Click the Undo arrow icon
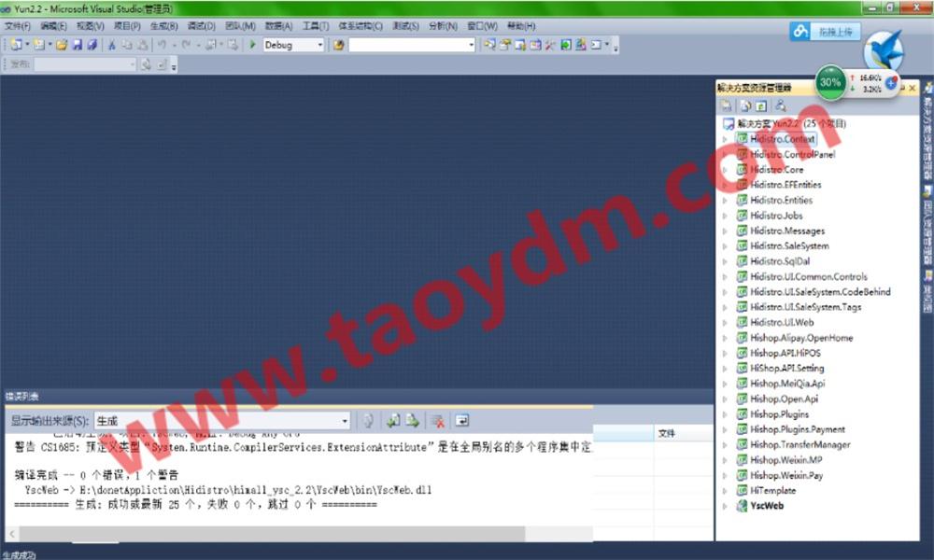 pyautogui.click(x=162, y=45)
